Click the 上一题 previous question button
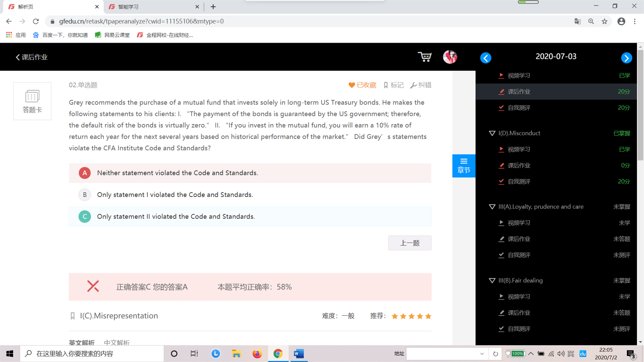Viewport: 644px width, 362px height. pos(410,243)
